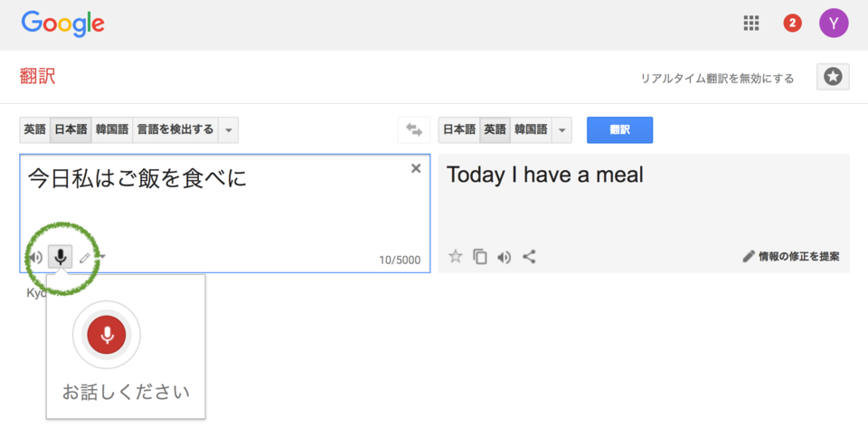Select 言語を検出する as source language
Screen dimensions: 868x446
(175, 129)
